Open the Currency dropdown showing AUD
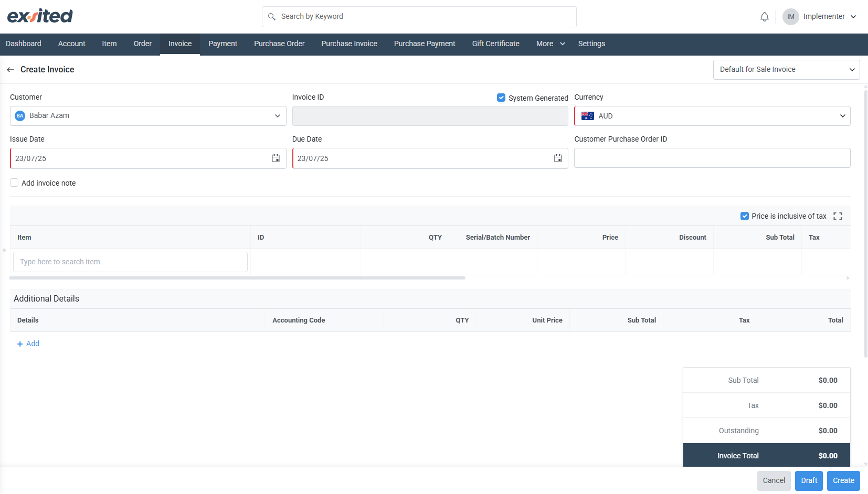 click(712, 116)
